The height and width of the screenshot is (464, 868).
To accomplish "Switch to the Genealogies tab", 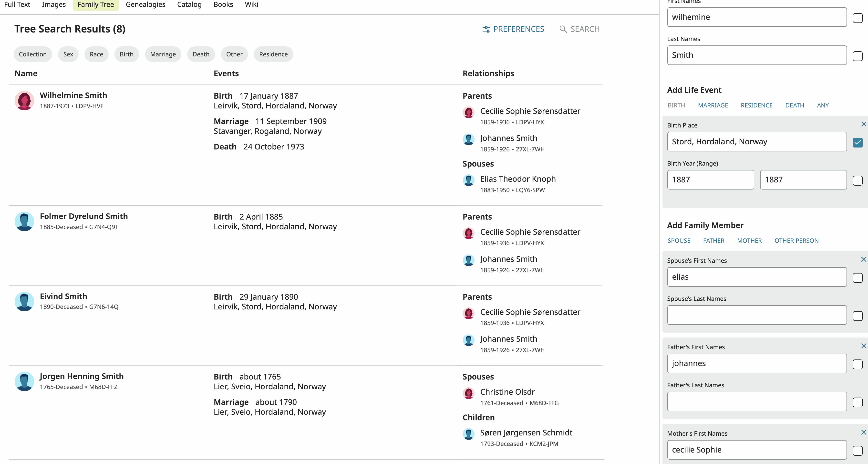I will point(145,5).
